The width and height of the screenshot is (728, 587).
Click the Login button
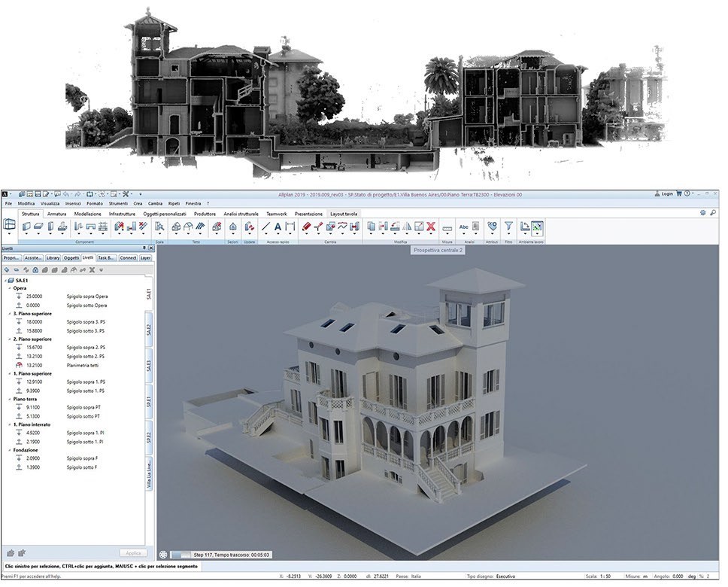(663, 193)
